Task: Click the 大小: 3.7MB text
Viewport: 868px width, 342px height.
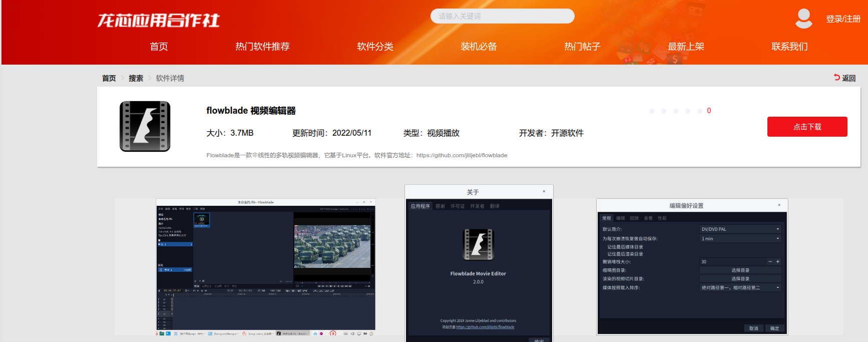Action: pos(230,133)
